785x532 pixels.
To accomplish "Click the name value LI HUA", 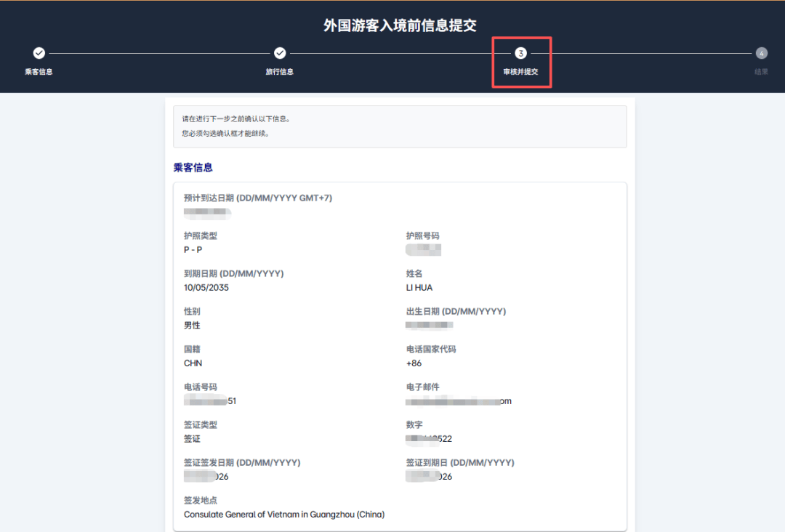I will click(x=419, y=288).
